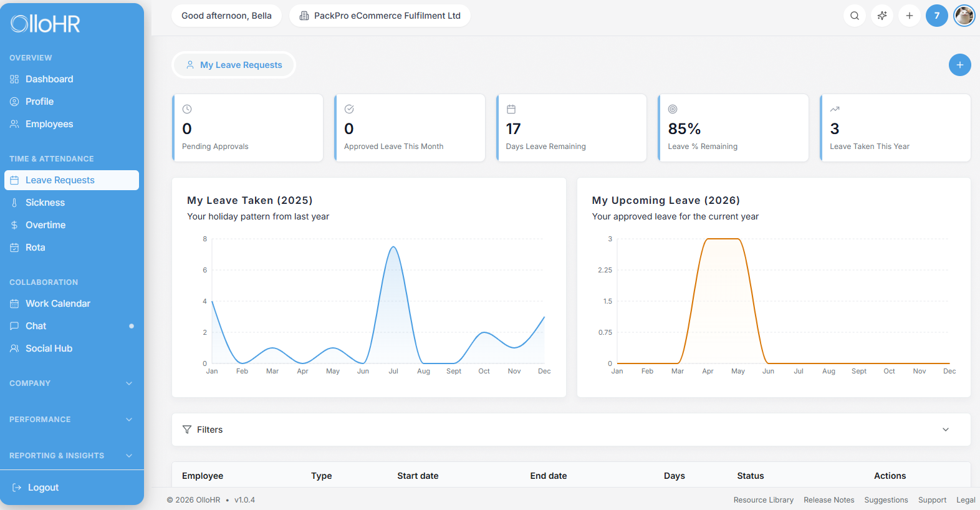
Task: Expand the Filters panel chevron
Action: click(945, 430)
